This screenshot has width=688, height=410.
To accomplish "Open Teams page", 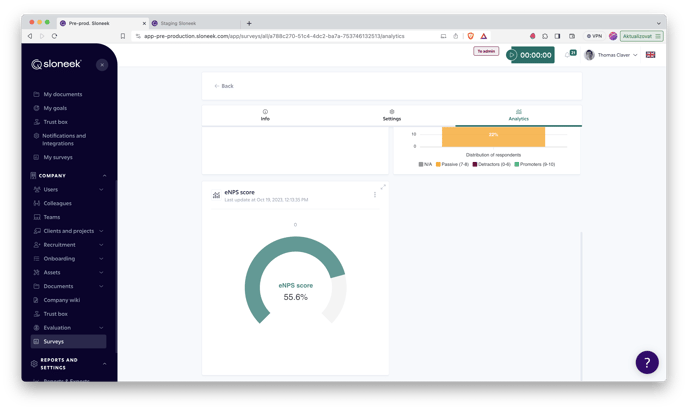I will [52, 217].
